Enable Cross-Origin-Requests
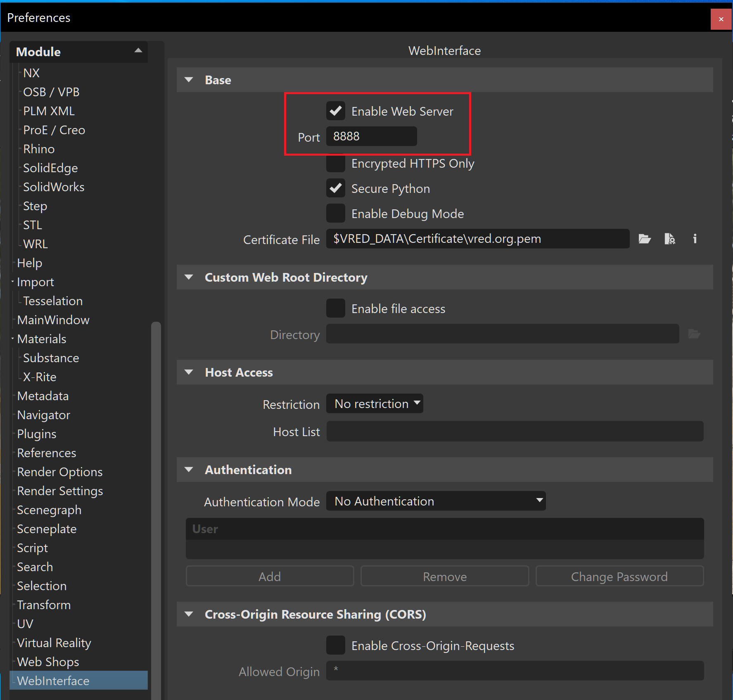The image size is (733, 700). pos(336,645)
